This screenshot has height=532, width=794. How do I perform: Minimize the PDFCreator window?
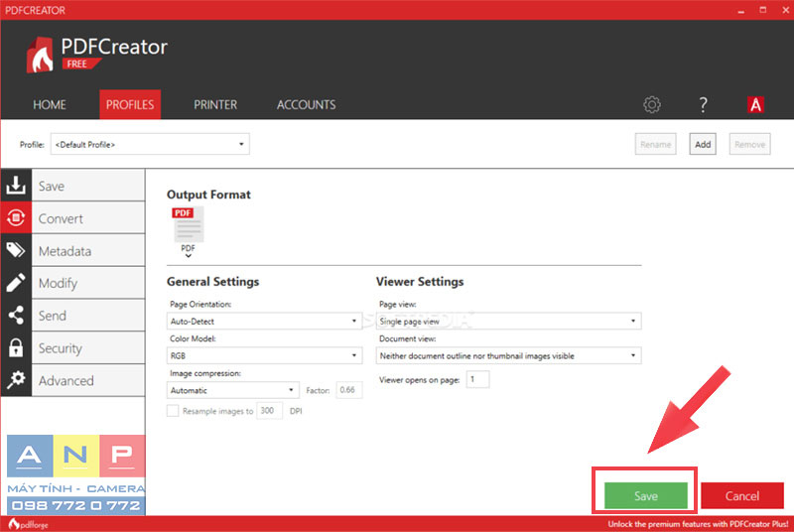tap(740, 10)
